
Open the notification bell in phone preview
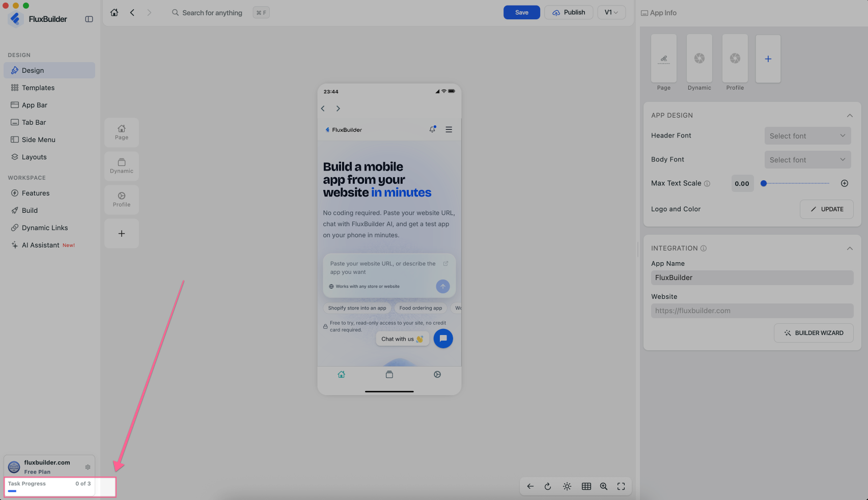pyautogui.click(x=433, y=129)
